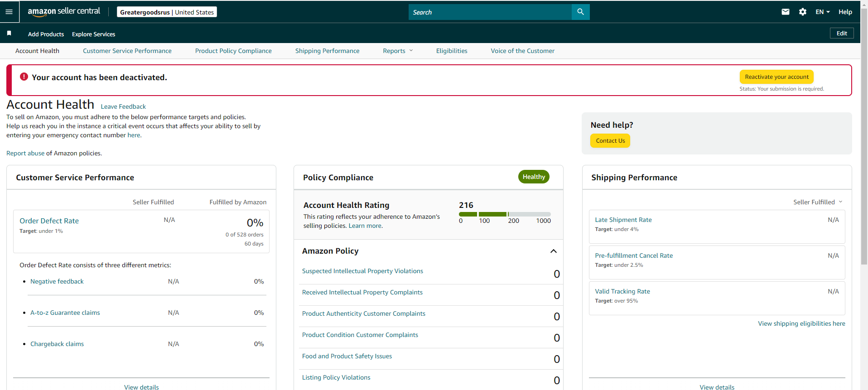Open the Greatergoodsrus United States account switcher
The image size is (868, 390).
coord(167,12)
